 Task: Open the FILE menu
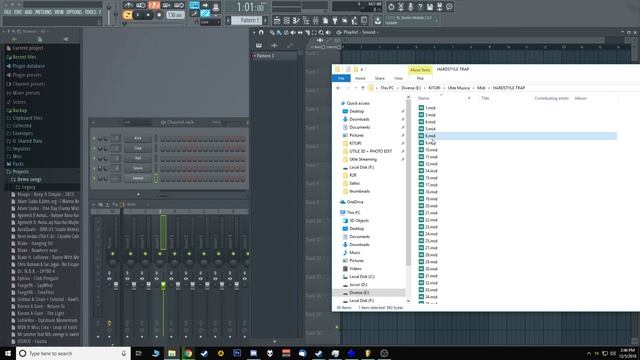[7, 12]
